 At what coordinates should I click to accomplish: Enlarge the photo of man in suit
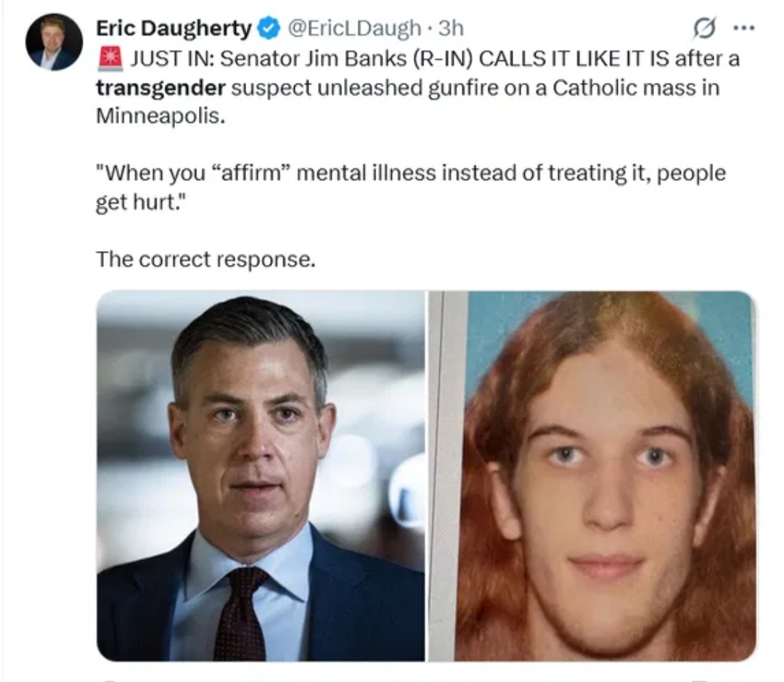261,476
